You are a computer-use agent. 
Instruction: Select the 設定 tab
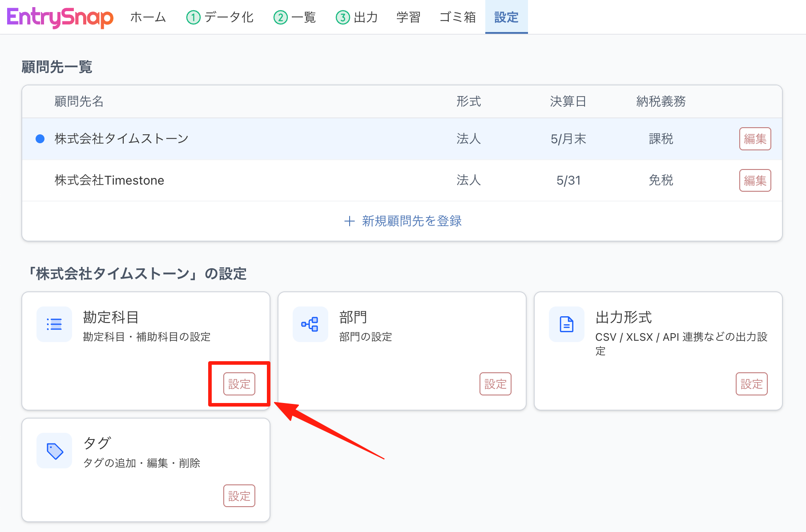click(507, 17)
